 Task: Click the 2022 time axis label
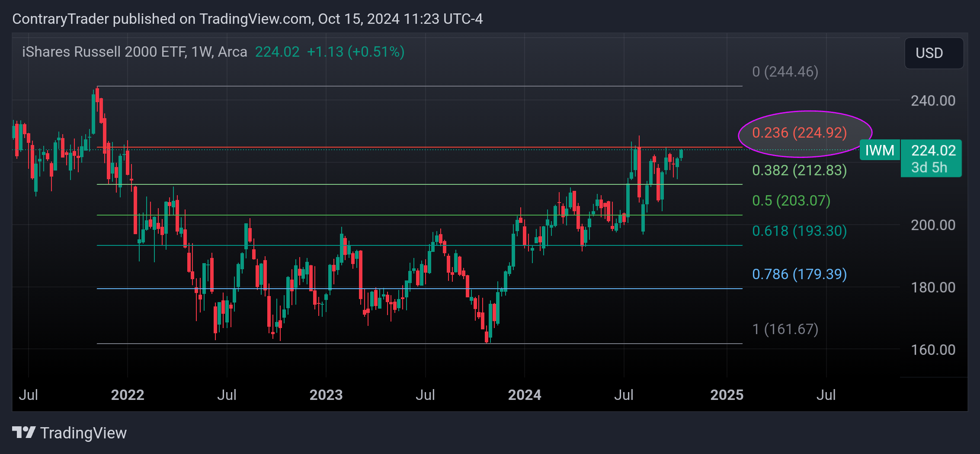(x=128, y=395)
